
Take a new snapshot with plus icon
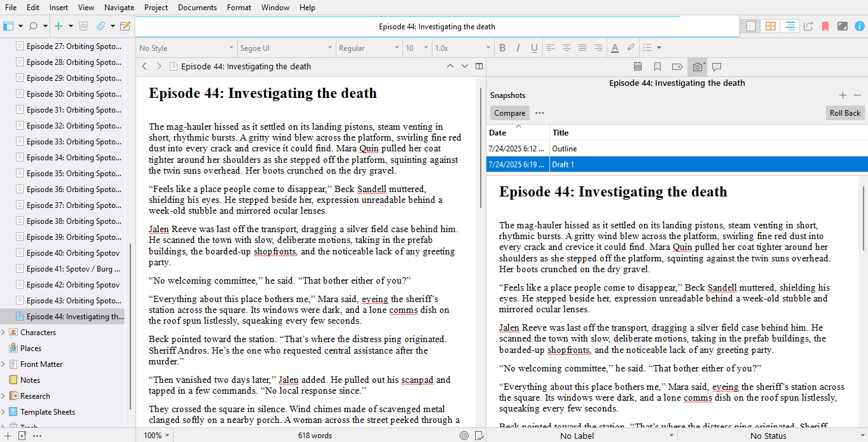click(843, 95)
